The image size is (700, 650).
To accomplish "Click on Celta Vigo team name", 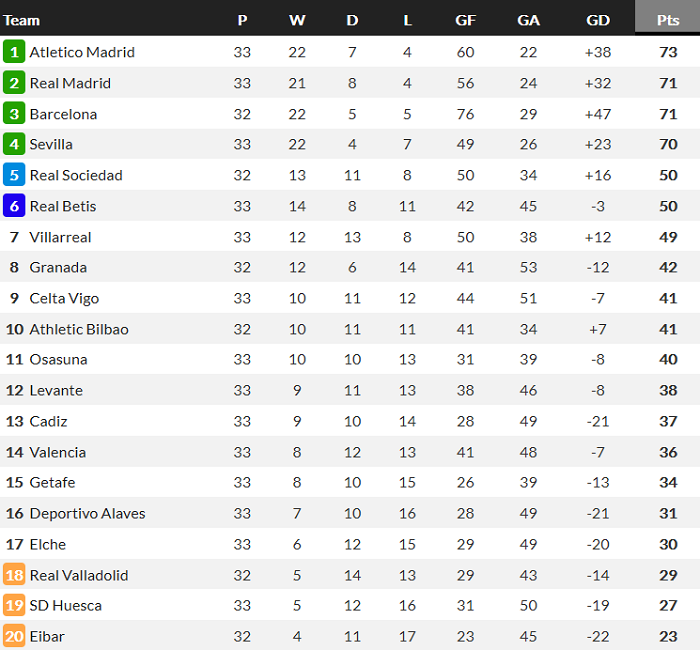I will 64,298.
